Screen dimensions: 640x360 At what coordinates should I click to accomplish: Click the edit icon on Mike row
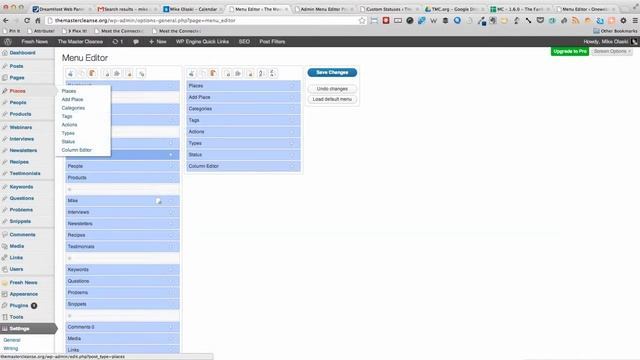pyautogui.click(x=158, y=201)
